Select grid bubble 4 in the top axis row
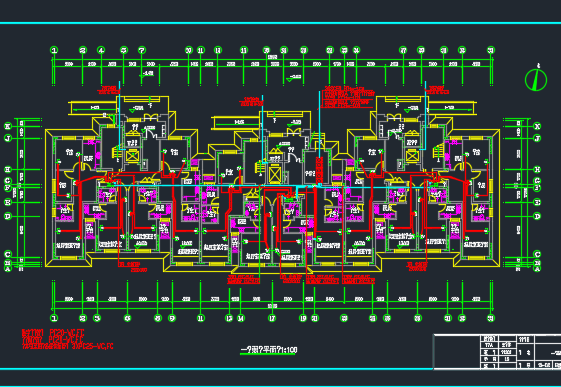The height and width of the screenshot is (387, 561). point(101,50)
